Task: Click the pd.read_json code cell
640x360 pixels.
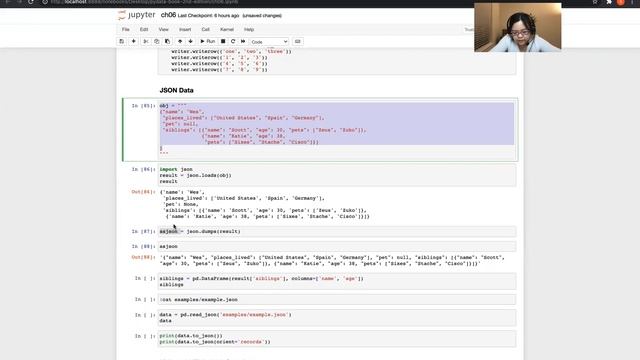Action: (337, 318)
